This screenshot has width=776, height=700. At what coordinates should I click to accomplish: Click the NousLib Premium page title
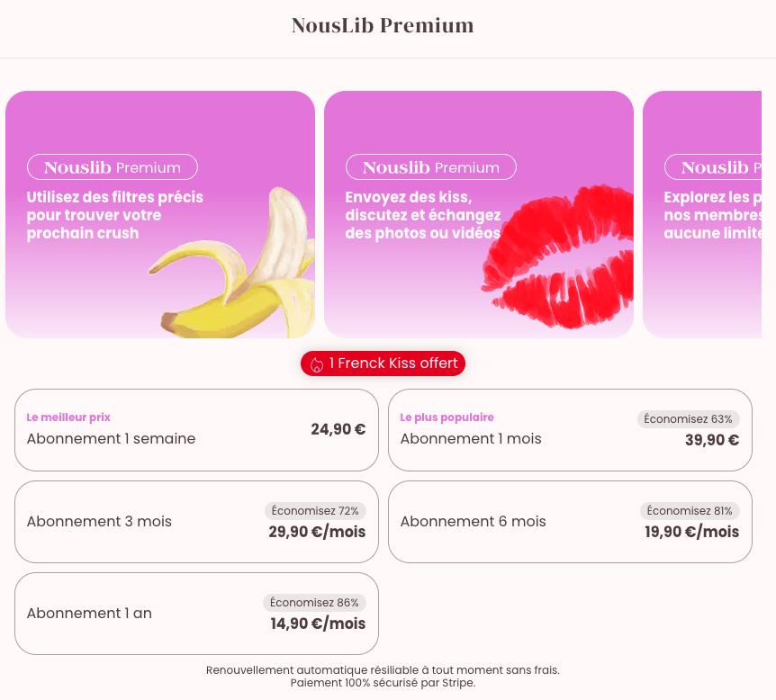pos(383,25)
